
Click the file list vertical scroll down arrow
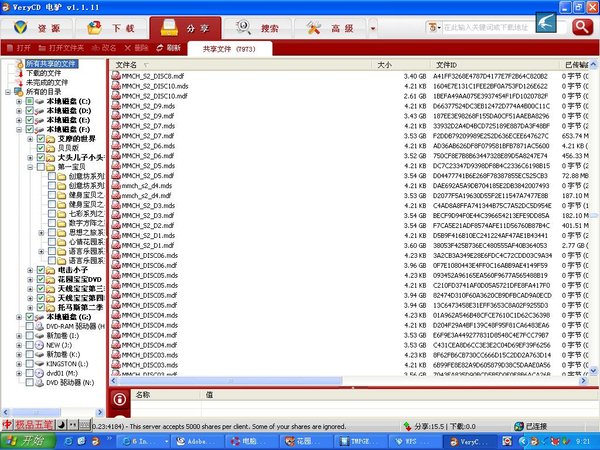pyautogui.click(x=593, y=370)
